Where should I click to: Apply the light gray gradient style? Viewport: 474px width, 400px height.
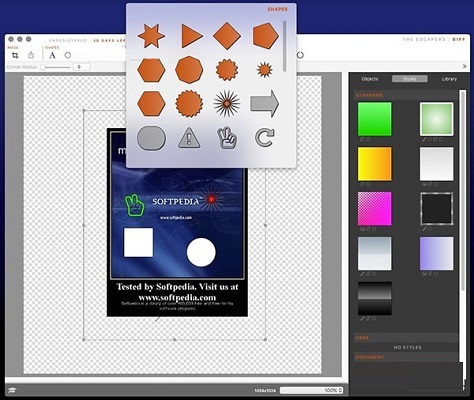point(437,164)
